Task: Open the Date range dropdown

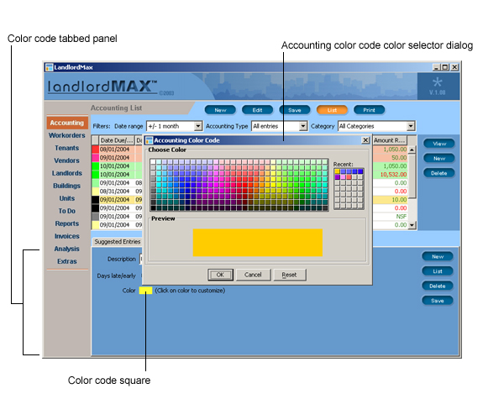Action: pos(198,126)
